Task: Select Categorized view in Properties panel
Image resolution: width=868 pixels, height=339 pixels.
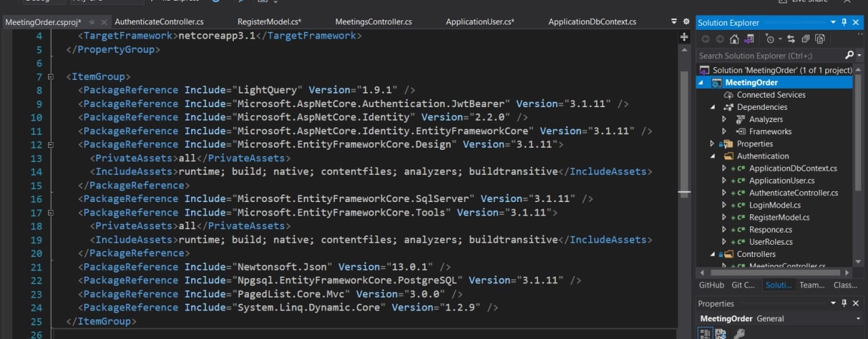Action: (705, 334)
